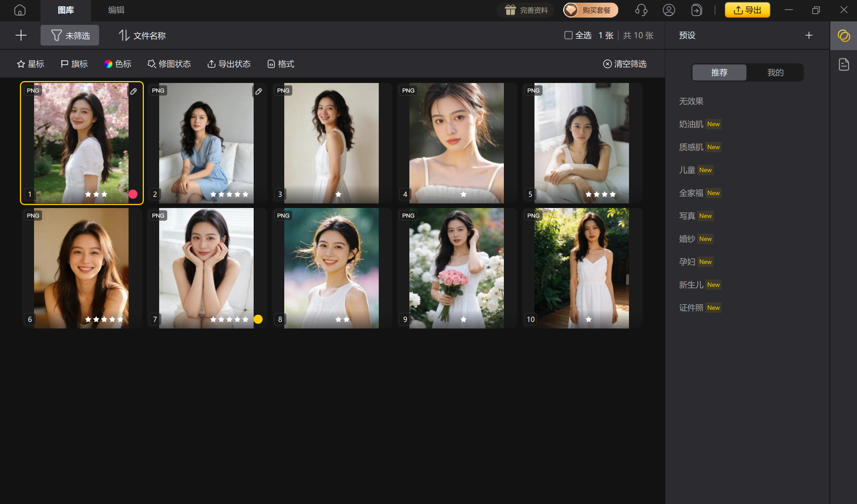
Task: Click the yellow color label on photo 7
Action: point(258,319)
